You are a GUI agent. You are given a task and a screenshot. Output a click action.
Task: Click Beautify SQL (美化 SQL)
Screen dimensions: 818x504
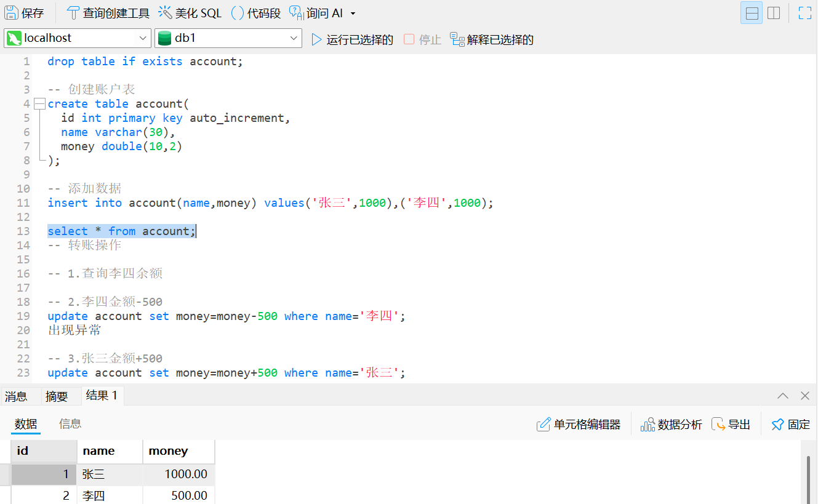190,13
